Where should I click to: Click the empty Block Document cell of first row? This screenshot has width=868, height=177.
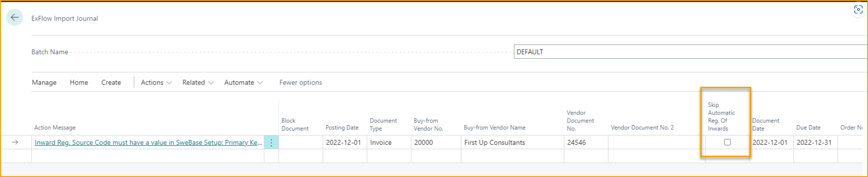click(301, 143)
